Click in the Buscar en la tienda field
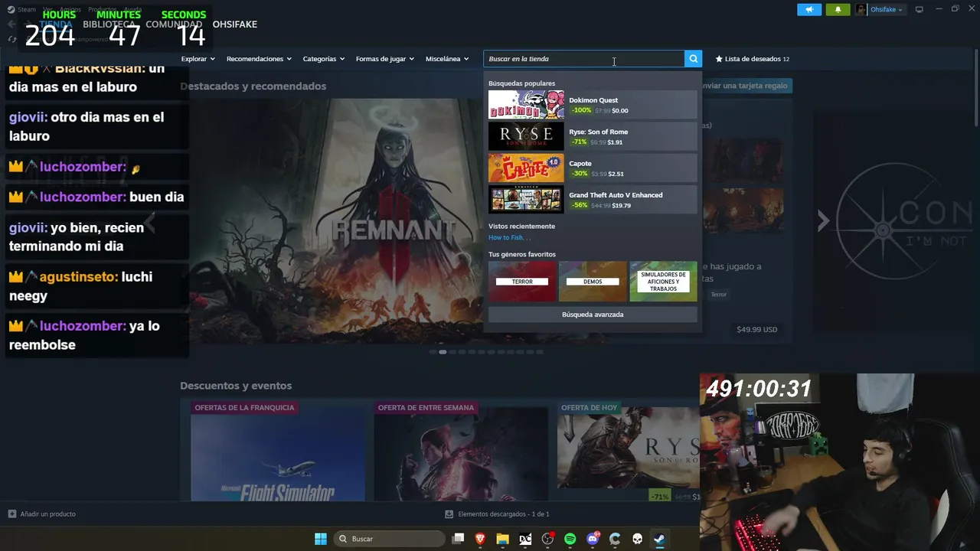Viewport: 980px width, 551px height. (x=584, y=59)
